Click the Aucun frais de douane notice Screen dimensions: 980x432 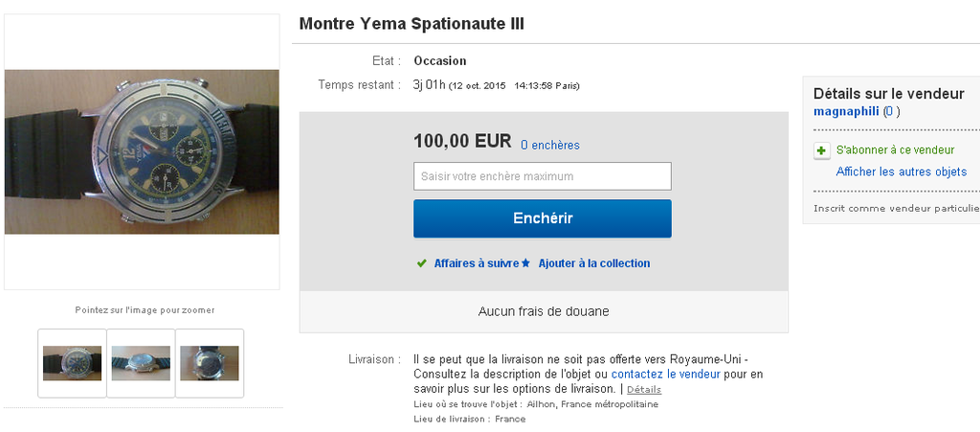544,312
